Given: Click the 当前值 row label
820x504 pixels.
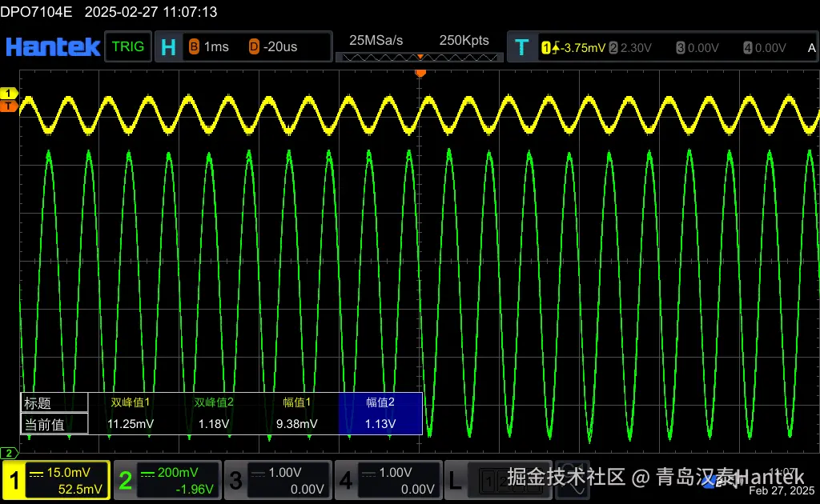Looking at the screenshot, I should point(54,424).
